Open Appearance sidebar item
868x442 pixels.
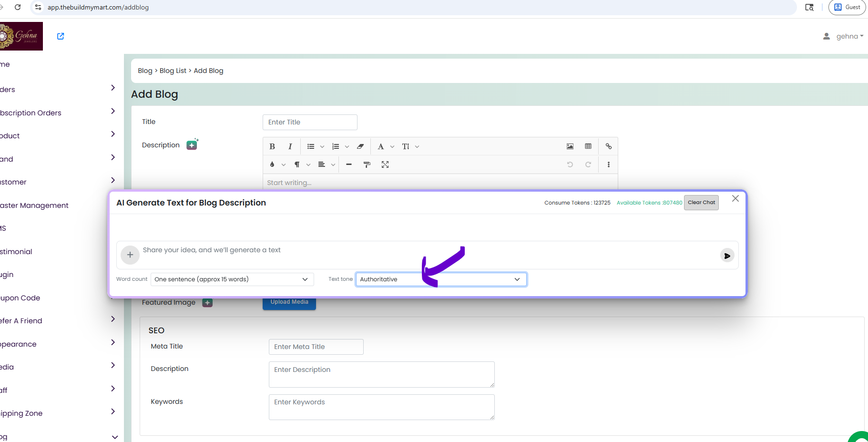[x=18, y=344]
